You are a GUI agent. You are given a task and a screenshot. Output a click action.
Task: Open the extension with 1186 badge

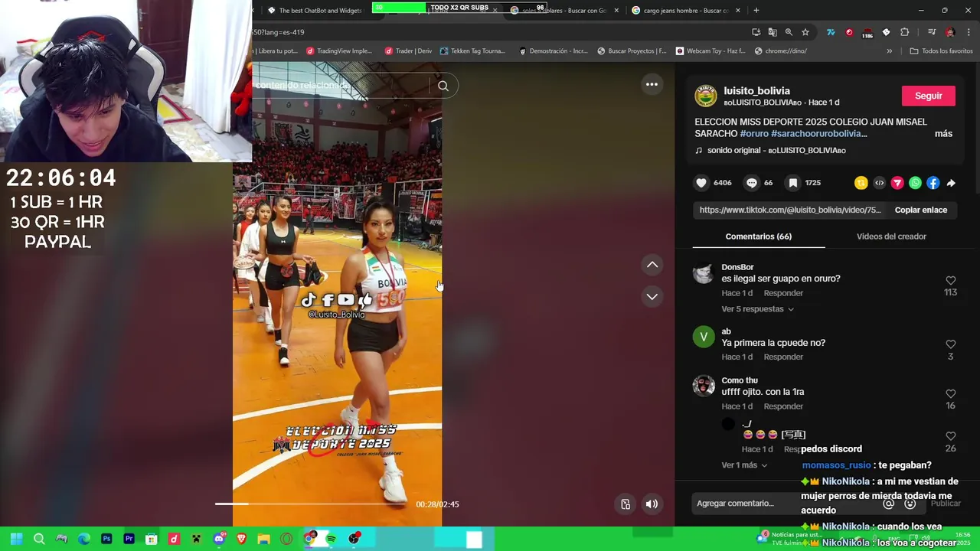coord(867,33)
